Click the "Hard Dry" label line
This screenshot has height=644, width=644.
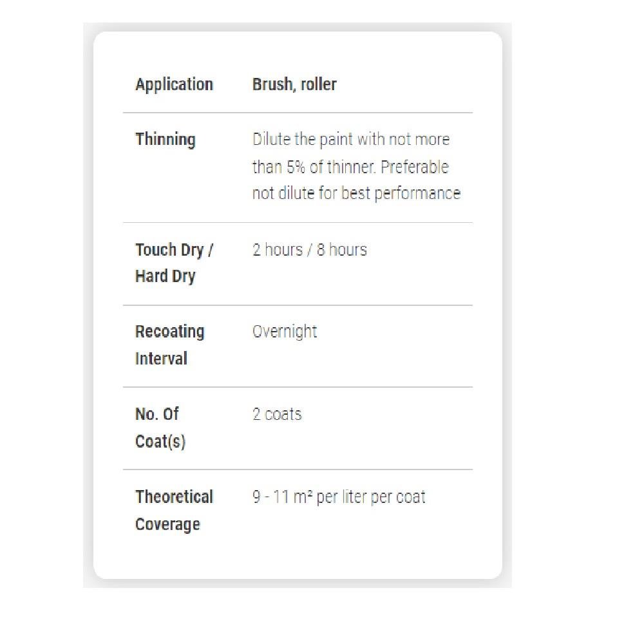click(x=165, y=276)
